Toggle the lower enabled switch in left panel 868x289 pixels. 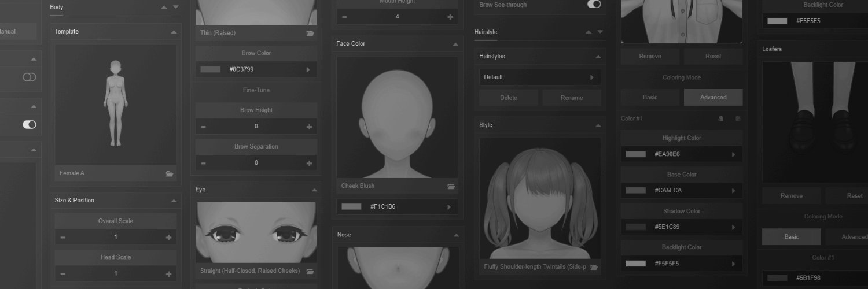coord(30,124)
